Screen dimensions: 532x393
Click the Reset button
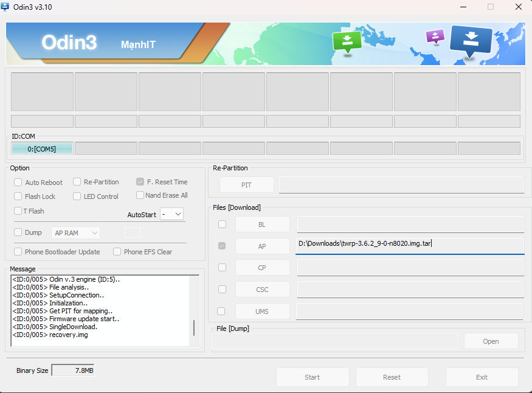392,377
